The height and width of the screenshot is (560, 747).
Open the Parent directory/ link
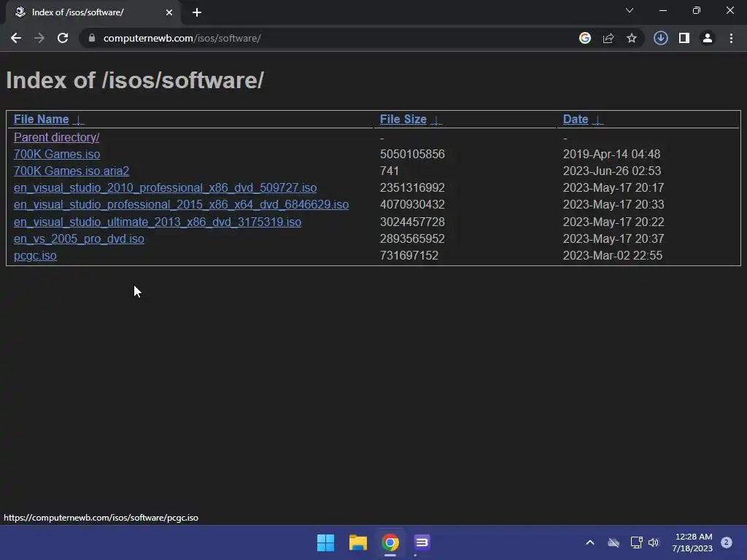pyautogui.click(x=57, y=138)
